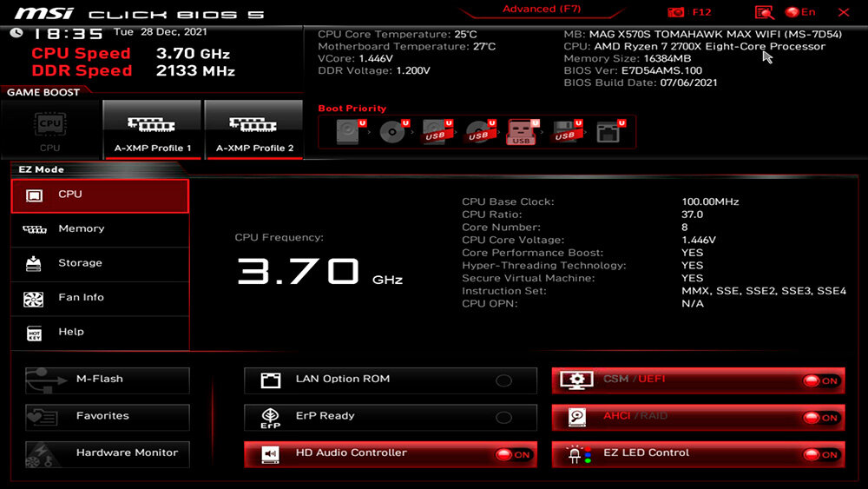Viewport: 868px width, 489px height.
Task: Click the USB hard disk boot icon
Action: 437,132
